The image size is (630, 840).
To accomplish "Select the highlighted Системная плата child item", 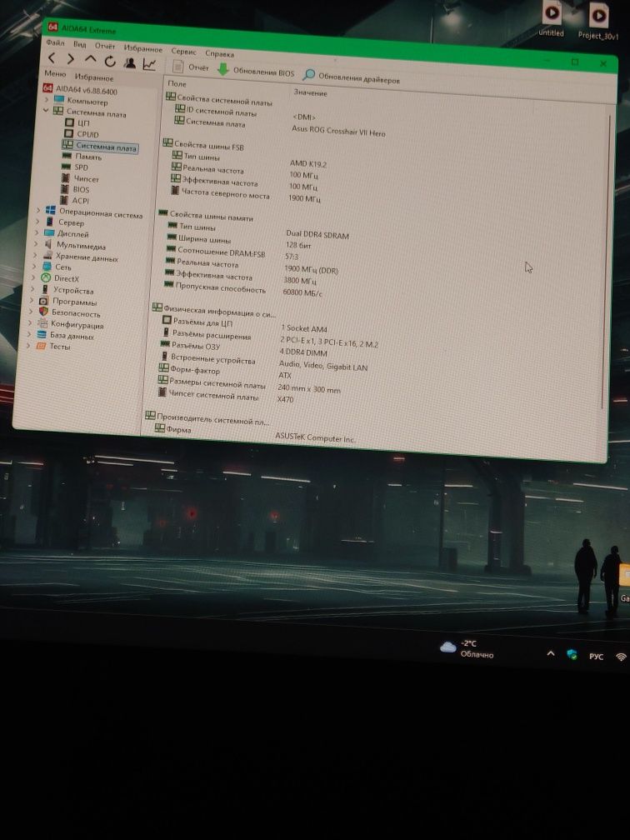I will [100, 146].
